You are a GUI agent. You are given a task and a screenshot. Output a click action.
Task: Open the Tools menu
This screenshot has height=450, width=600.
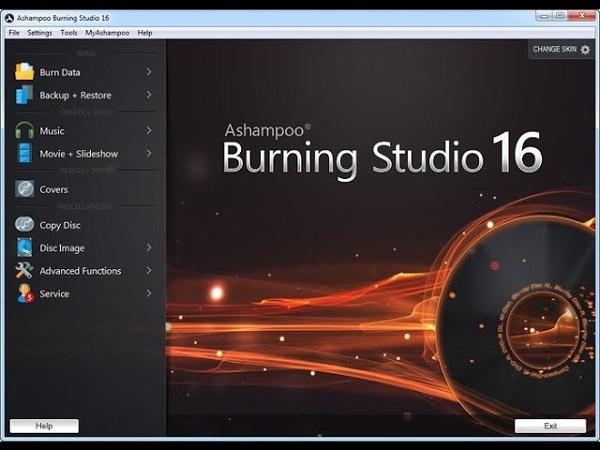click(x=69, y=33)
